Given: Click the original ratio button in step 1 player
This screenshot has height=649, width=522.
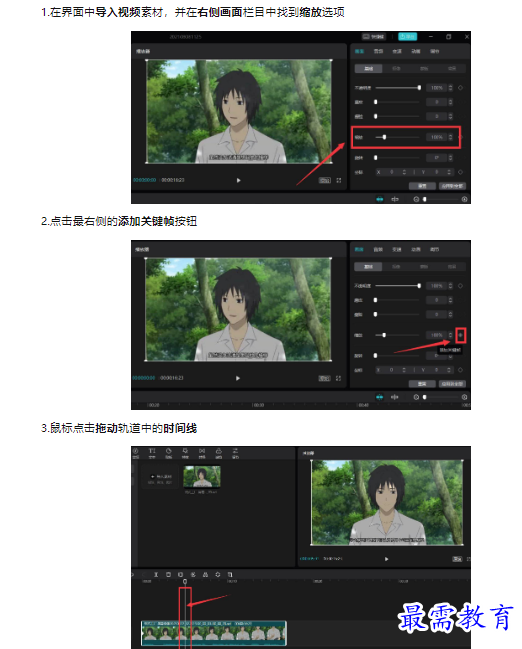Looking at the screenshot, I should 325,180.
